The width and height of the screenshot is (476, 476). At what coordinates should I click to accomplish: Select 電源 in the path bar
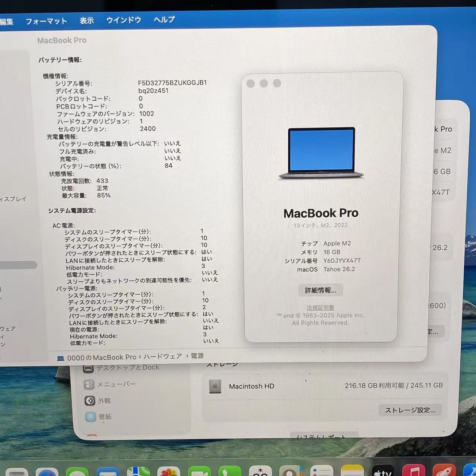[x=197, y=356]
